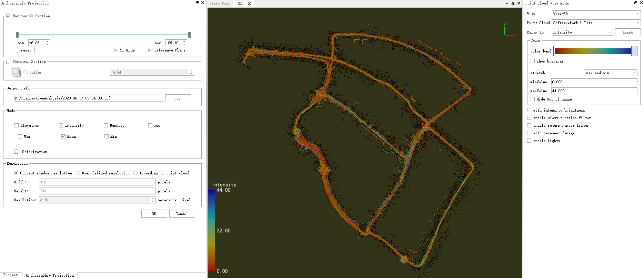The height and width of the screenshot is (278, 644).
Task: Toggle the Horizontal Section checkbox
Action: 8,16
